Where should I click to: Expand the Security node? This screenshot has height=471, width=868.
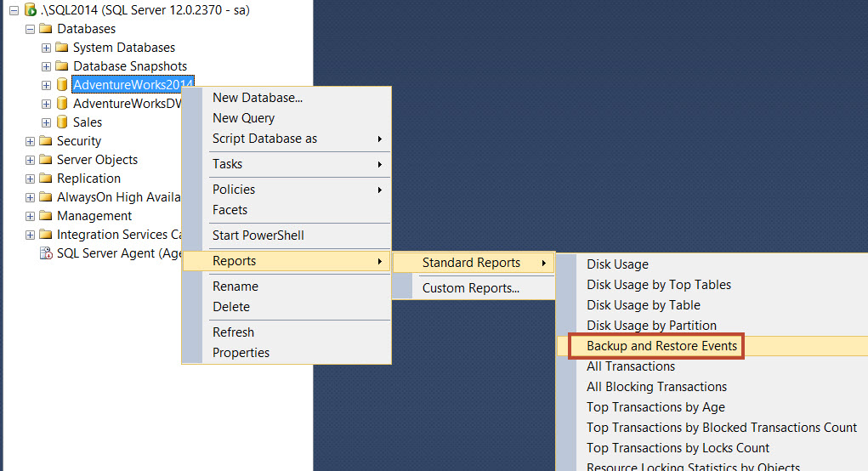30,142
